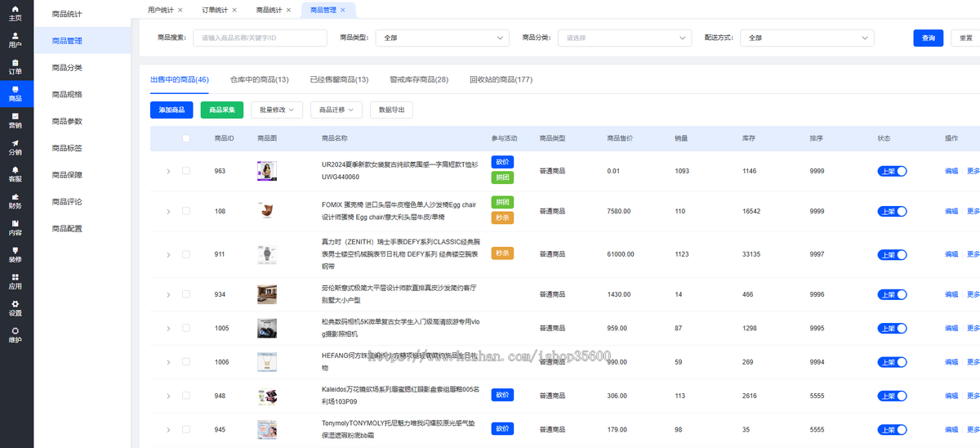This screenshot has width=980, height=448.
Task: Focus the 商品搜索 keyword input field
Action: pos(260,38)
